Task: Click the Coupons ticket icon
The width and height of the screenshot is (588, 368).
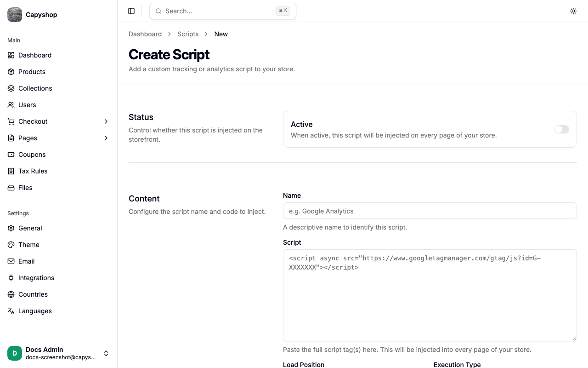Action: pos(11,155)
